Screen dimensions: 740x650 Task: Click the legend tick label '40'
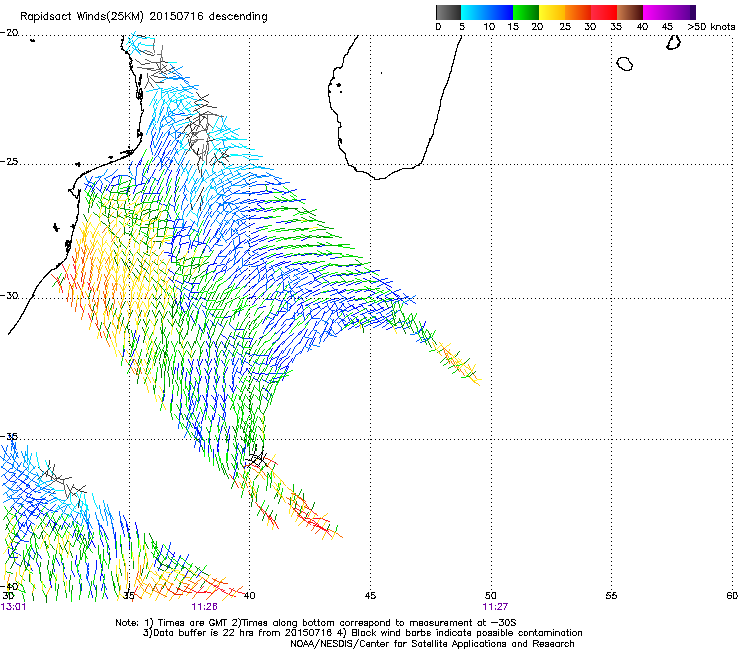coord(642,27)
